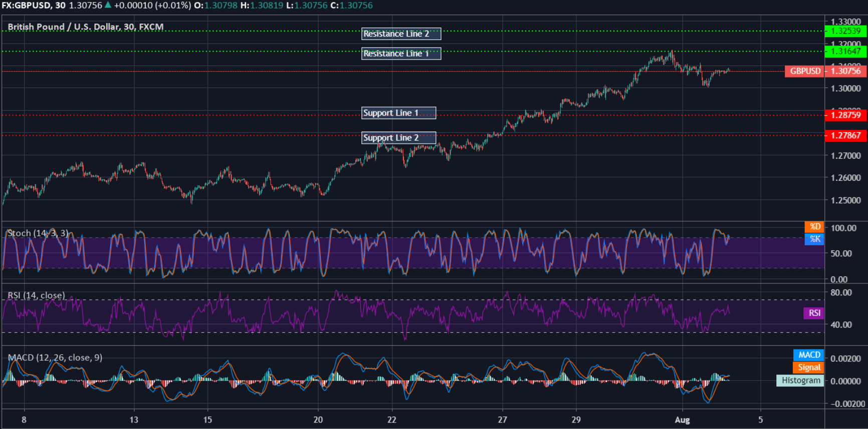Click the 100.00 stochastic scale value

pyautogui.click(x=843, y=228)
